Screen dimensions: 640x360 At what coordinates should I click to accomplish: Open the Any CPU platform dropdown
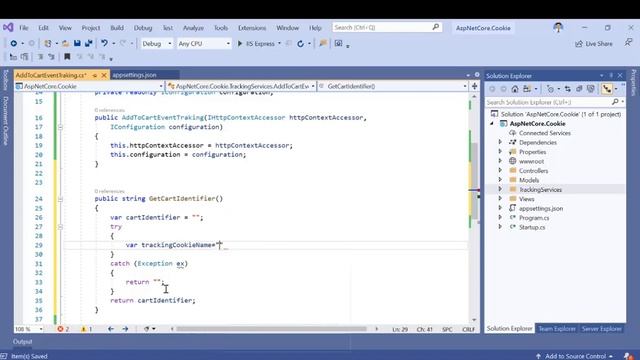tap(204, 44)
